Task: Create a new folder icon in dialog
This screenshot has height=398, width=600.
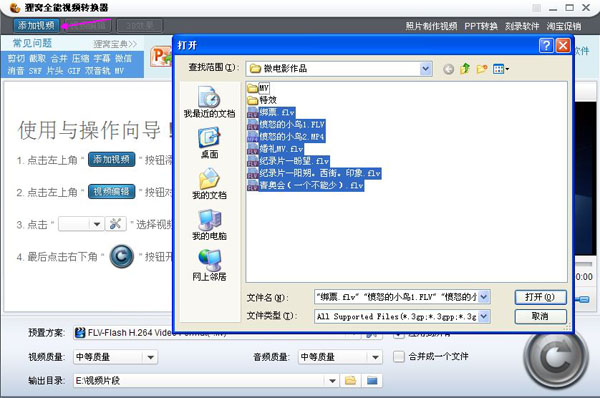Action: point(482,69)
